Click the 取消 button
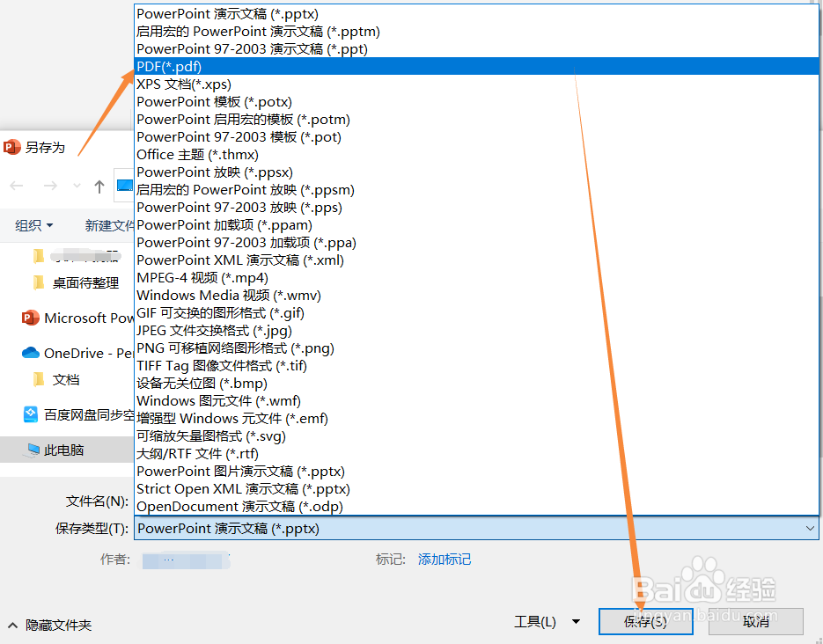Image resolution: width=823 pixels, height=644 pixels. 756,621
